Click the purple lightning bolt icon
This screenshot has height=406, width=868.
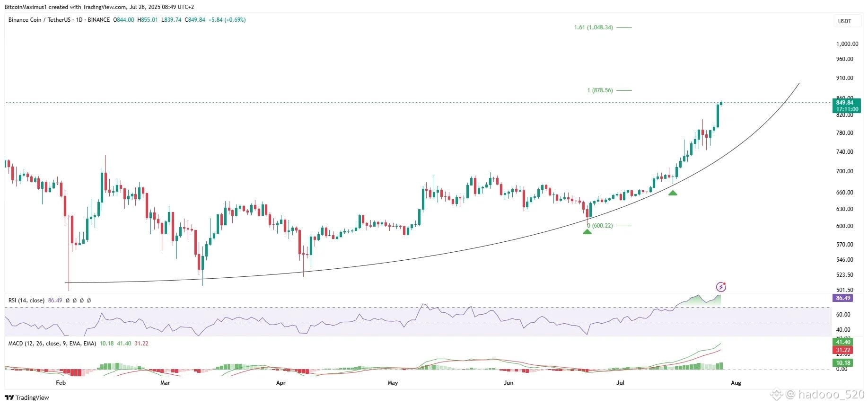point(721,287)
